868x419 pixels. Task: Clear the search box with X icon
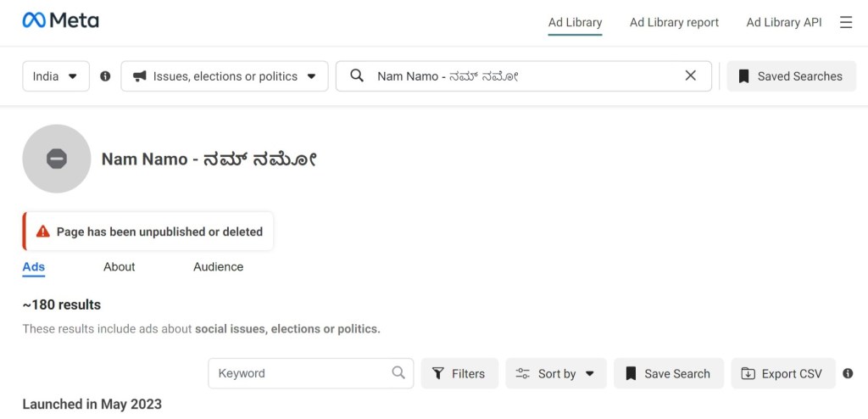click(690, 76)
